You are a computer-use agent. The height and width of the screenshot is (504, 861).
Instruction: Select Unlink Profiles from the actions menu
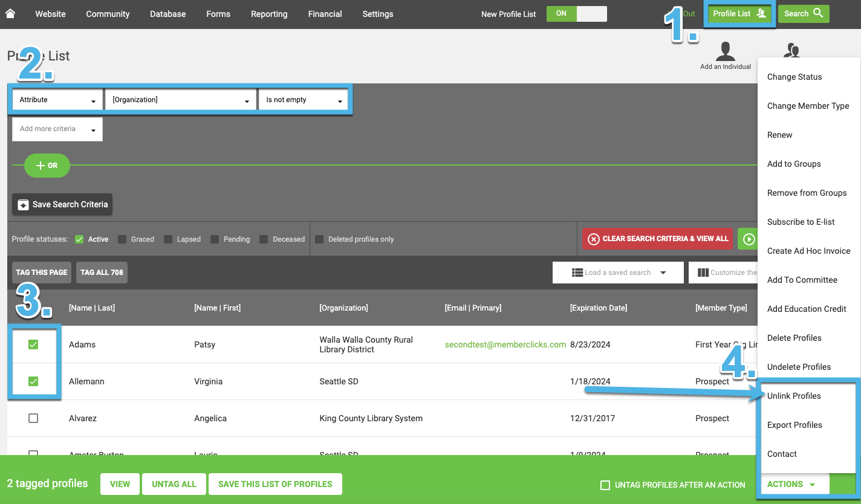pos(794,396)
